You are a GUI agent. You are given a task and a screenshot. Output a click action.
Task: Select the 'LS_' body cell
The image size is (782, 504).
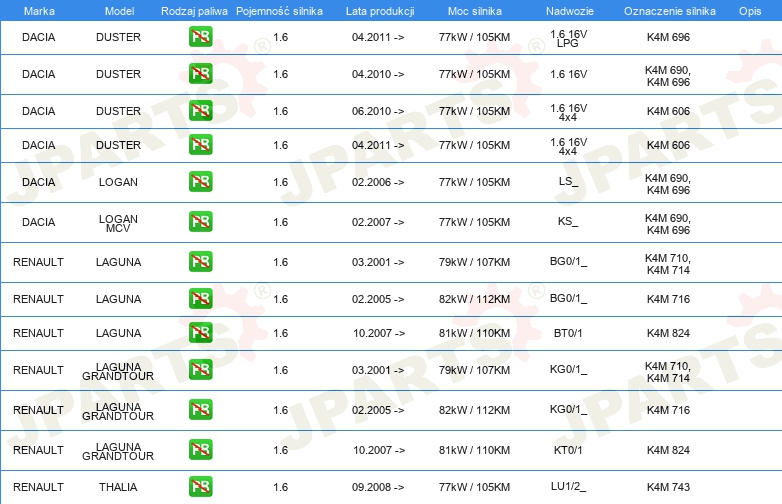(568, 181)
